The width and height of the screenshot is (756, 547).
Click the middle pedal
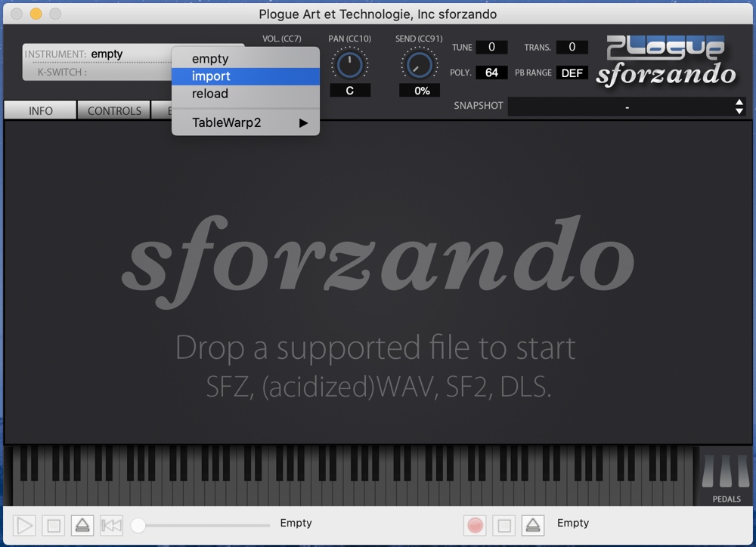click(726, 471)
